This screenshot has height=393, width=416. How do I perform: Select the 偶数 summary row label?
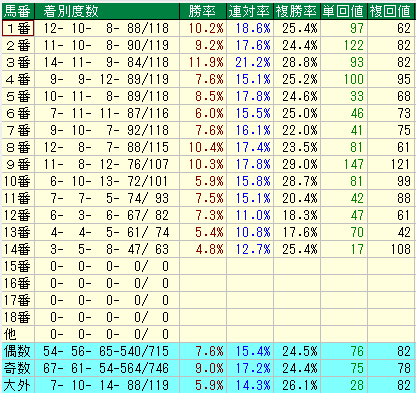point(18,351)
